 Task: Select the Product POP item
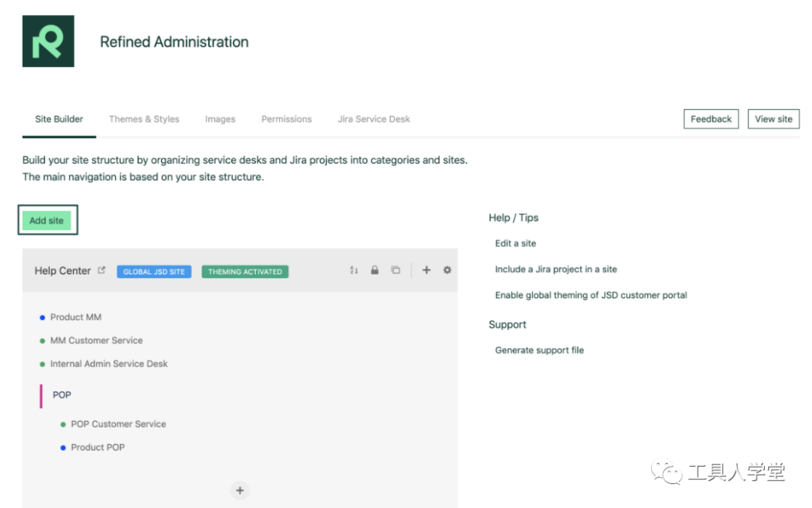[x=97, y=447]
